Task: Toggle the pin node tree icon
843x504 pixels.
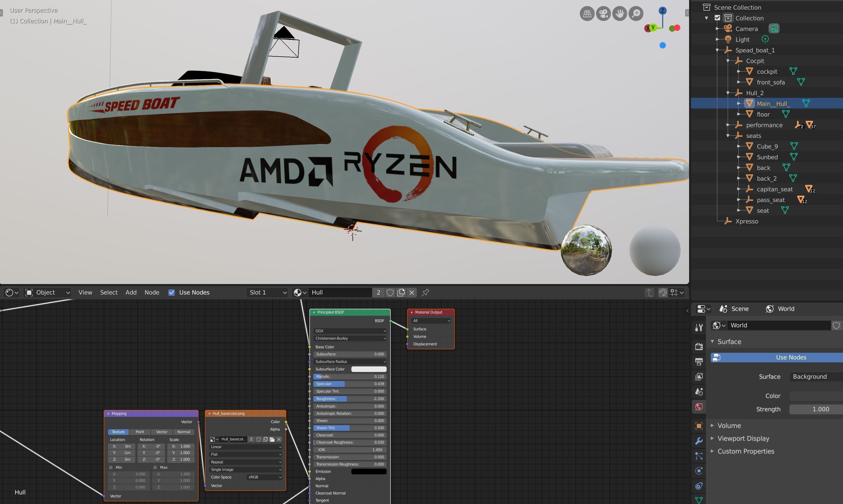Action: click(x=425, y=292)
